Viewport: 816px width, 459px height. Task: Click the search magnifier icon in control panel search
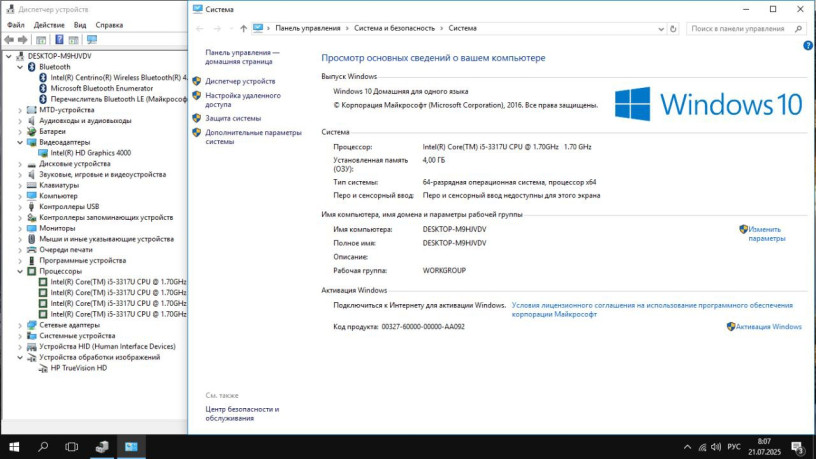(x=798, y=29)
